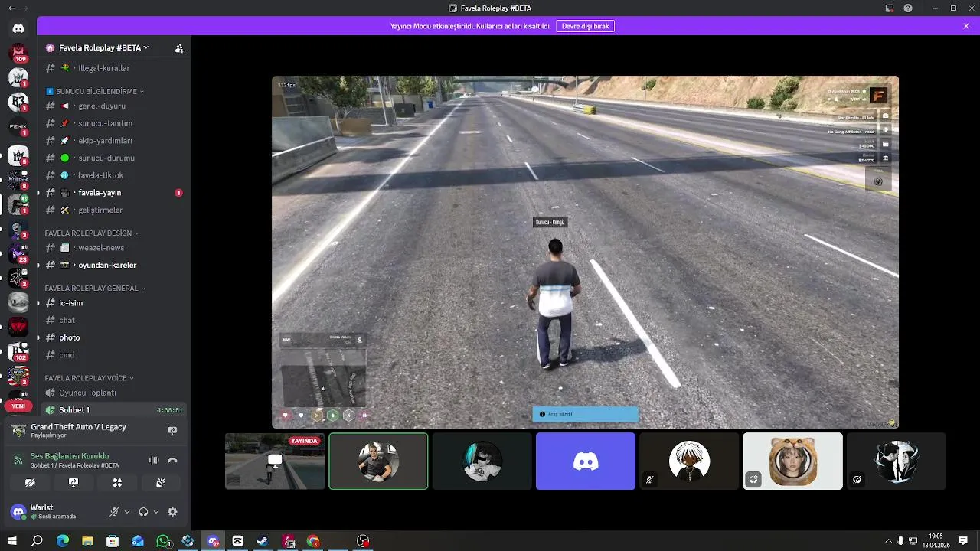The height and width of the screenshot is (551, 980).
Task: Click the main GTA stream view
Action: coord(585,252)
